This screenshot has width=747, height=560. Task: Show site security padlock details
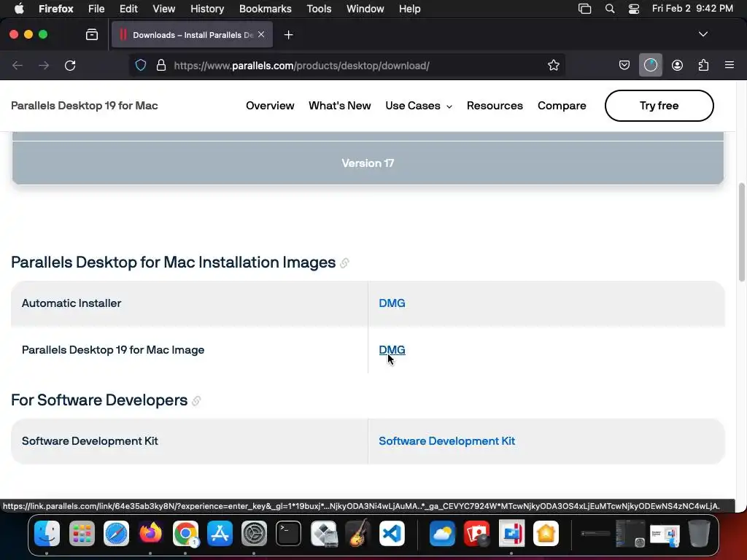tap(161, 65)
